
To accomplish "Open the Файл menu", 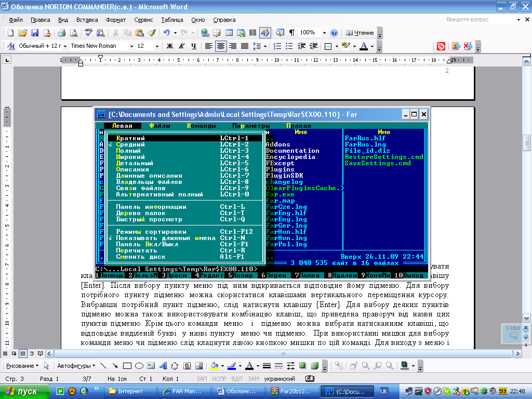I will click(16, 20).
